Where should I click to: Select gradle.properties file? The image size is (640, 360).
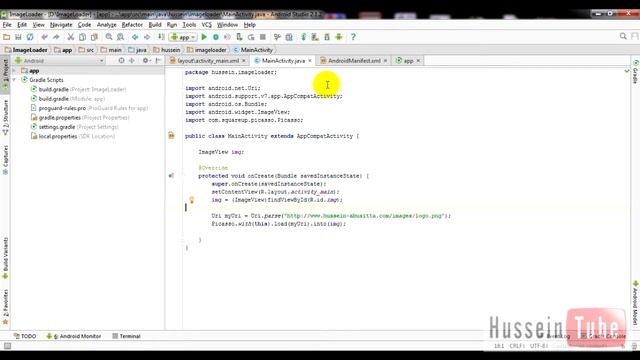click(80, 118)
